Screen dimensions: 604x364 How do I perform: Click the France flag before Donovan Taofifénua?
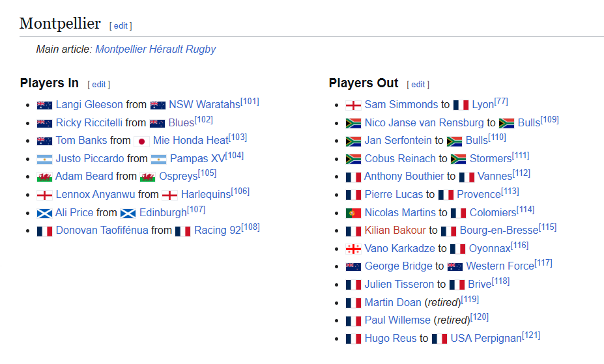click(44, 231)
